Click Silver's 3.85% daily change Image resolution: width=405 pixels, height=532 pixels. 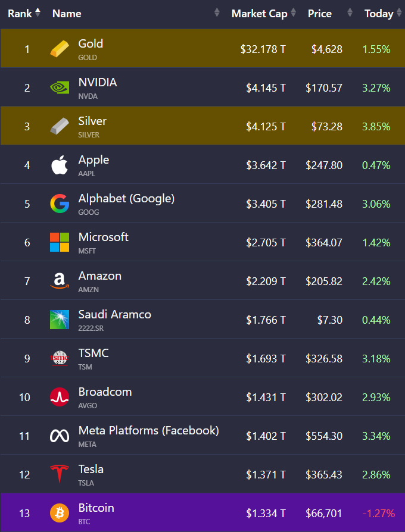pyautogui.click(x=376, y=127)
